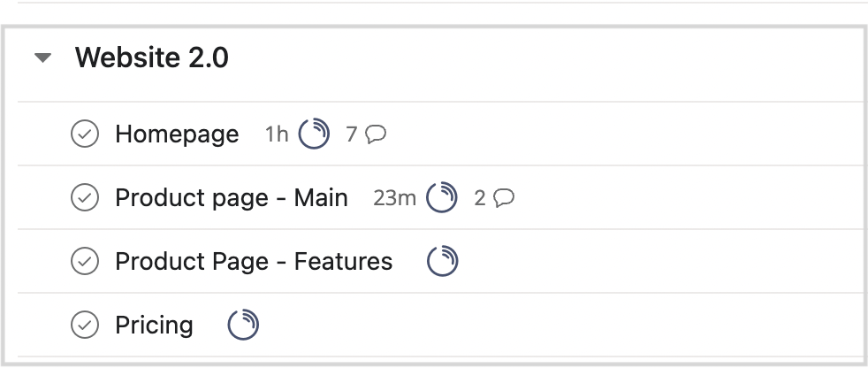Open Product page - Main comments bubble
Viewport: 868px width, 368px height.
[504, 198]
